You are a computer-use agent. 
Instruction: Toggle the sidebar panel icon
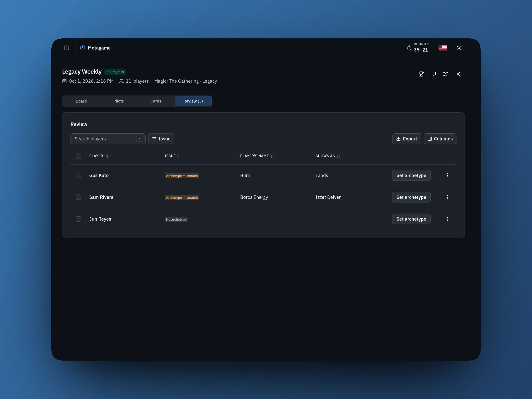point(67,48)
